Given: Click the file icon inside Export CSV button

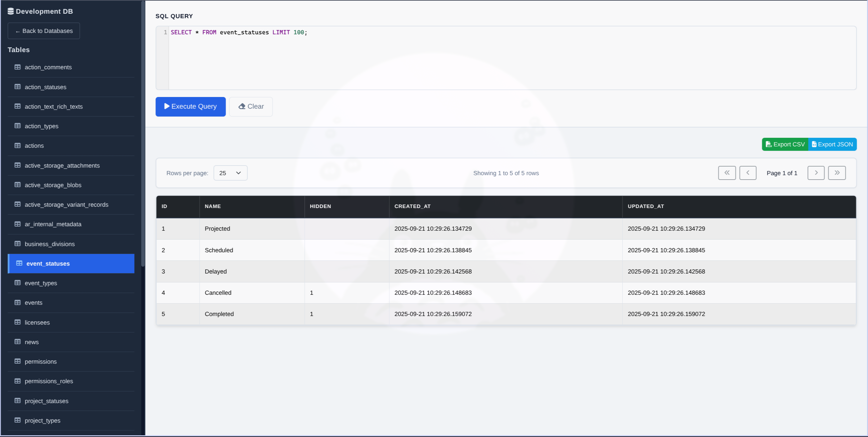Looking at the screenshot, I should (x=768, y=144).
